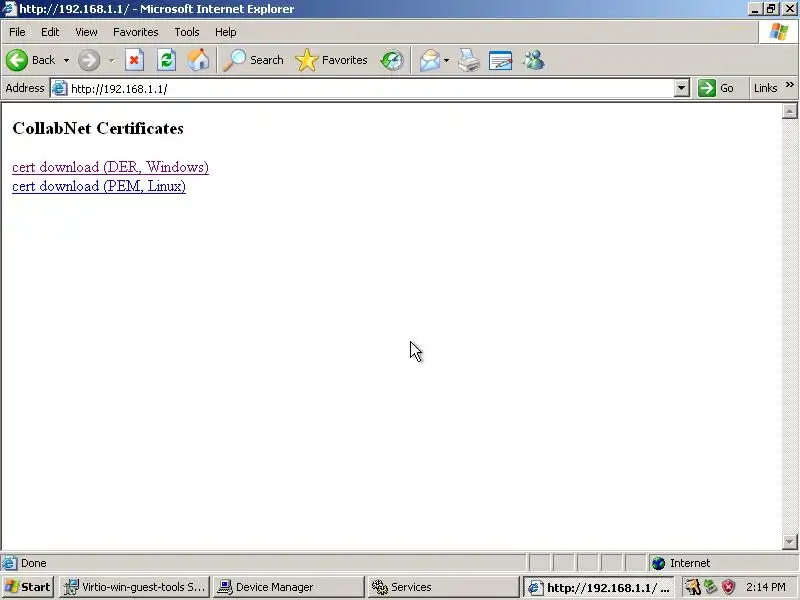Switch to Virtio-win-guest-tools taskbar window
The width and height of the screenshot is (800, 600).
click(135, 587)
